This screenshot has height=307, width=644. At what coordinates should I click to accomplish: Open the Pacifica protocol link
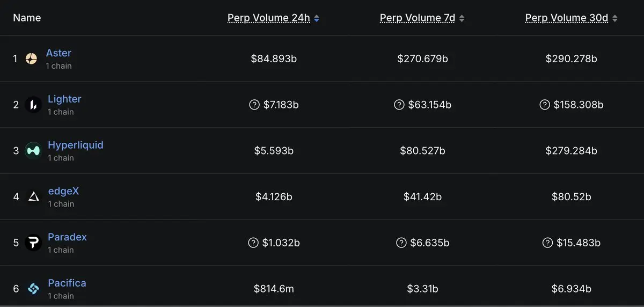(x=67, y=283)
